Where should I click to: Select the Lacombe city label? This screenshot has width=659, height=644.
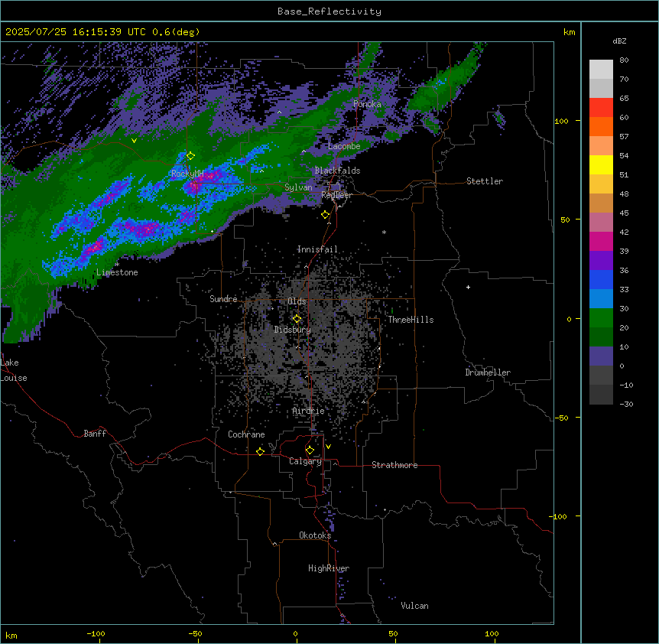point(344,146)
